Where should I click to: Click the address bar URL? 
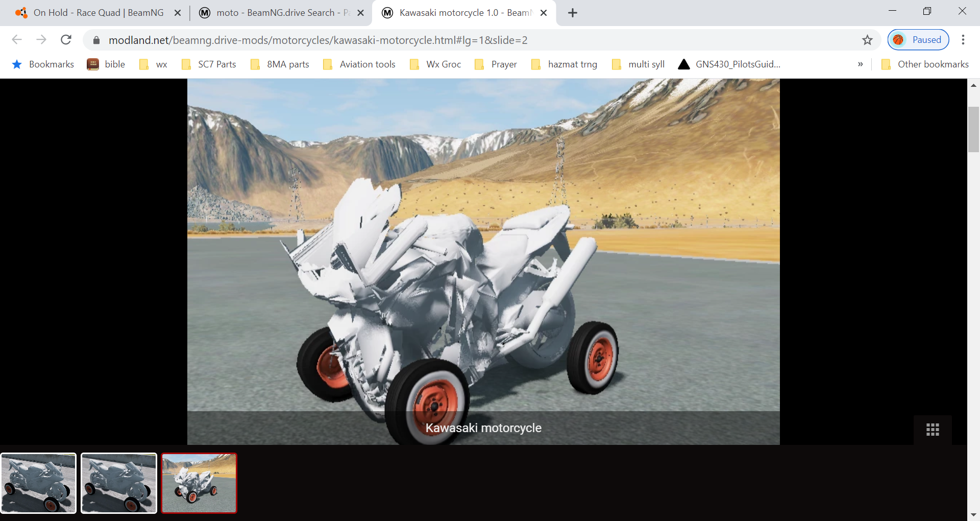318,40
